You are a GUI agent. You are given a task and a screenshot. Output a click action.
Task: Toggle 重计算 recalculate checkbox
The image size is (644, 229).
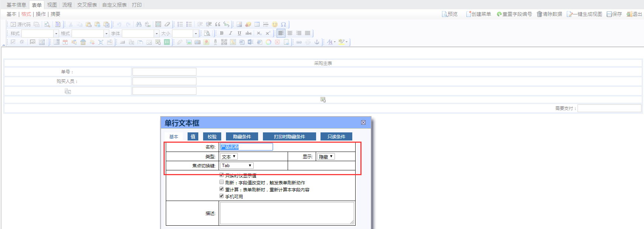[222, 189]
